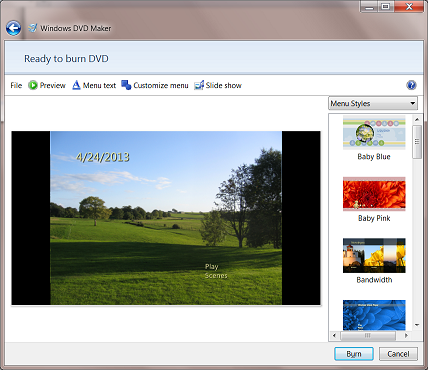428x370 pixels.
Task: Open the Menu text options
Action: pos(99,86)
